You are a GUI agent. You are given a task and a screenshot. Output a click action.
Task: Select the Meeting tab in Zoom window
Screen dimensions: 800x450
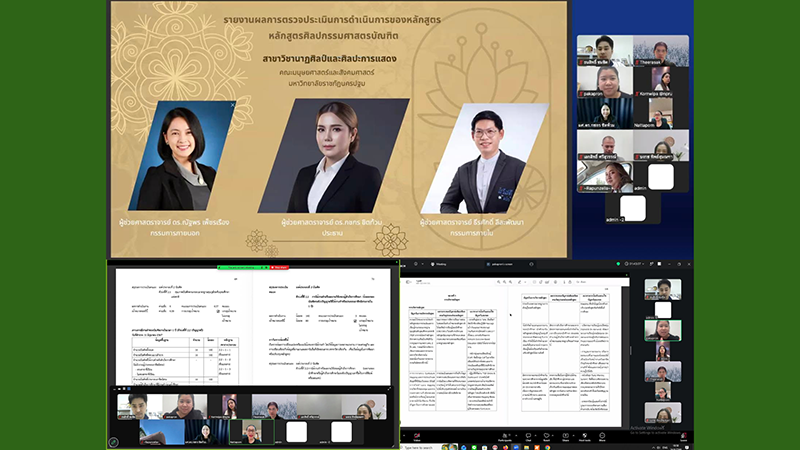click(439, 264)
